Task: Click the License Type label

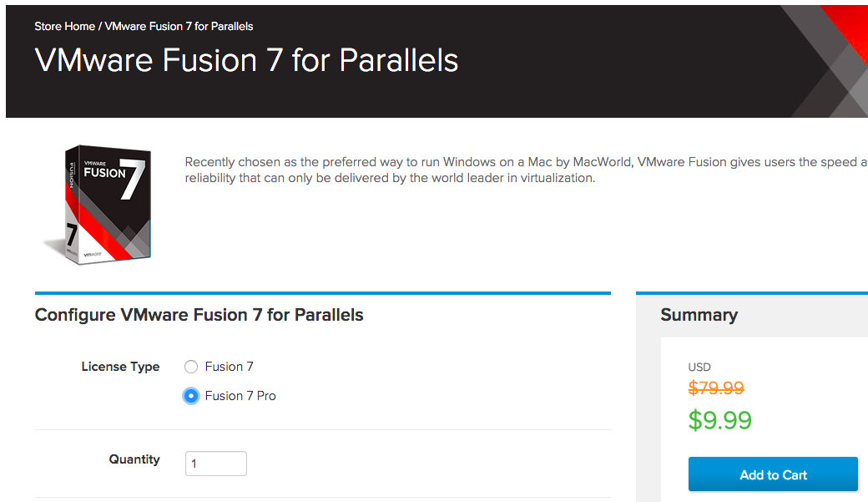Action: pos(120,367)
